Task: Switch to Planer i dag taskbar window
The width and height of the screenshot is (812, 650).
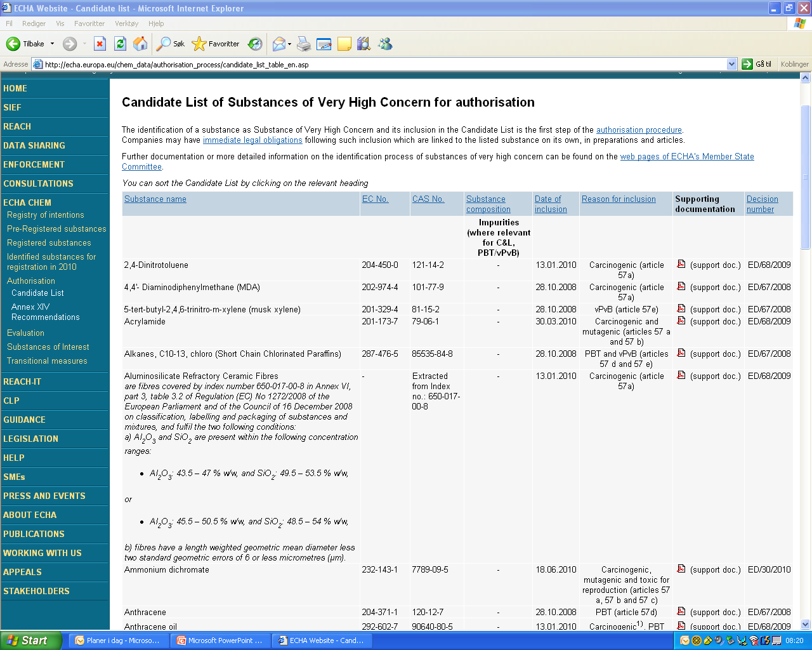Action: (118, 640)
